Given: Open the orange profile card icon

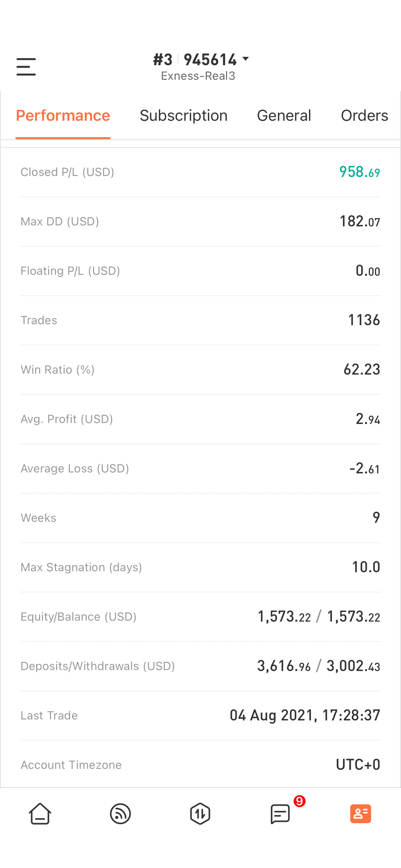Looking at the screenshot, I should [x=361, y=813].
